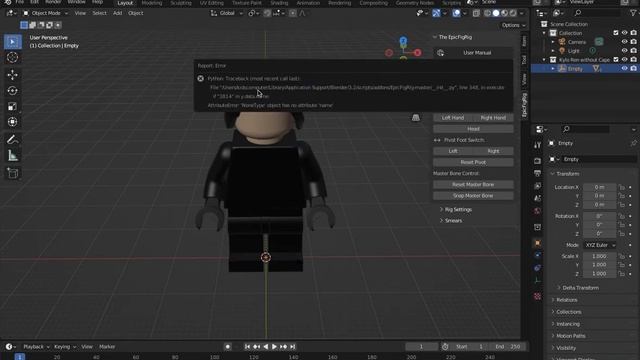This screenshot has height=360, width=640.
Task: Click the pin icon in Properties header
Action: pos(633,143)
